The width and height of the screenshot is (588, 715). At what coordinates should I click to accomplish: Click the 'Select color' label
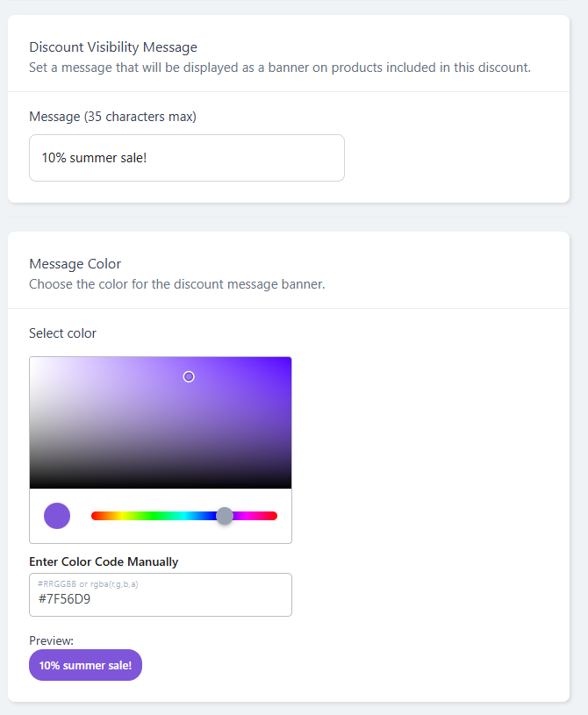pos(62,333)
